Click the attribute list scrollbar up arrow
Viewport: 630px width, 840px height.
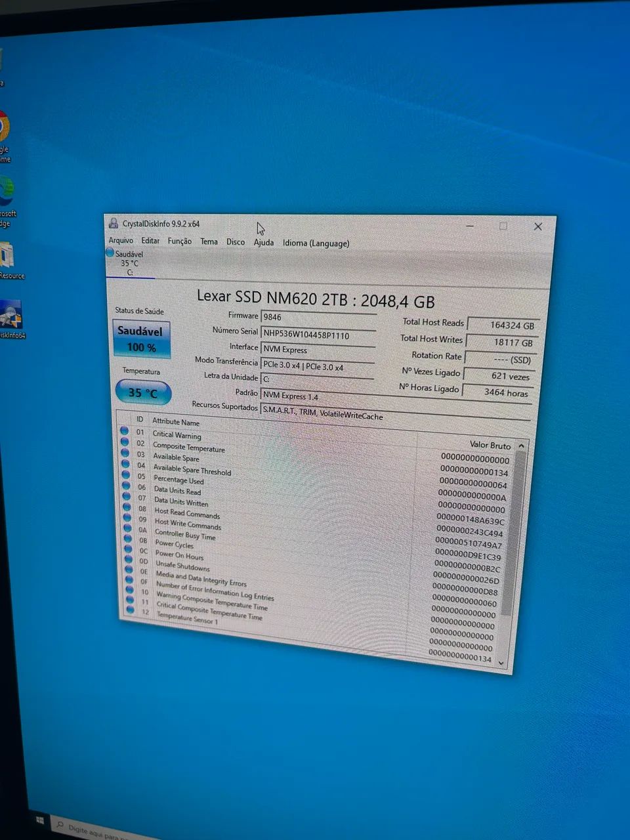(x=521, y=446)
